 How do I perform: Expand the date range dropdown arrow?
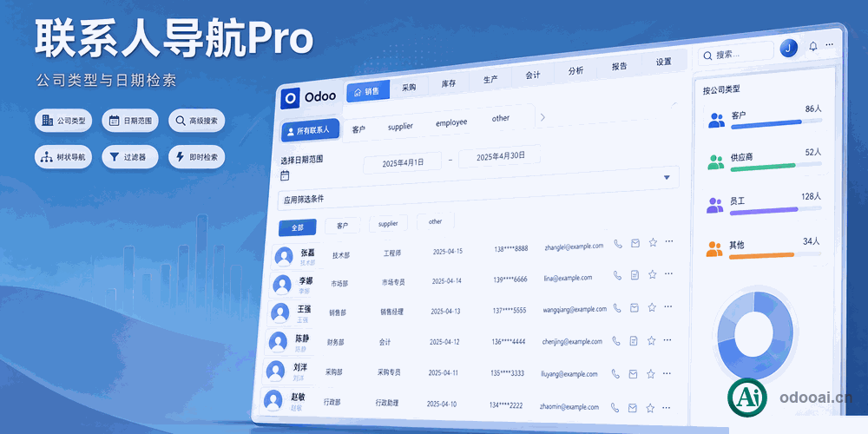click(x=667, y=177)
